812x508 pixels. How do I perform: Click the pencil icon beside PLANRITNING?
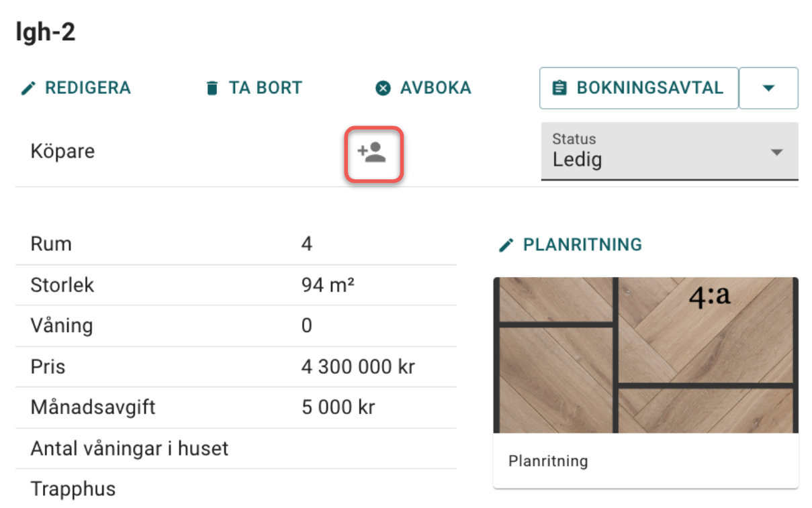coord(505,244)
